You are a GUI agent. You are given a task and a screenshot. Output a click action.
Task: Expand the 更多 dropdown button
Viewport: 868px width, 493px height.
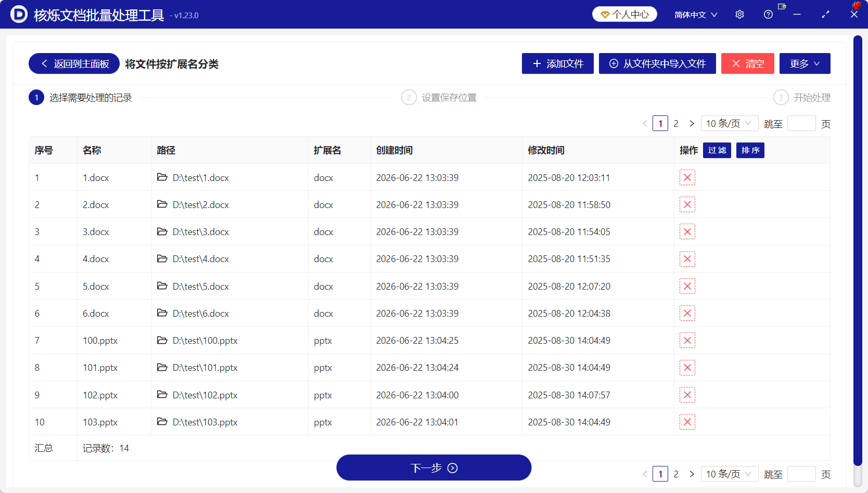[805, 63]
